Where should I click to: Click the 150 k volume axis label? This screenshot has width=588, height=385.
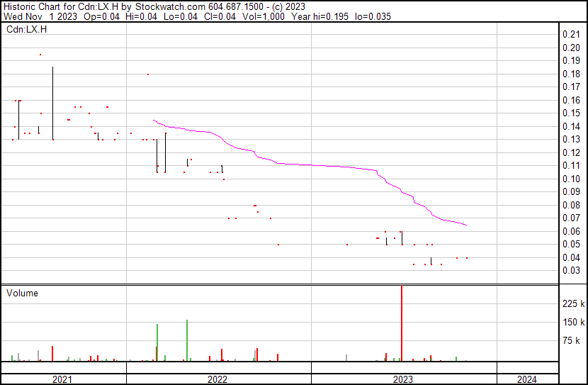pos(573,322)
